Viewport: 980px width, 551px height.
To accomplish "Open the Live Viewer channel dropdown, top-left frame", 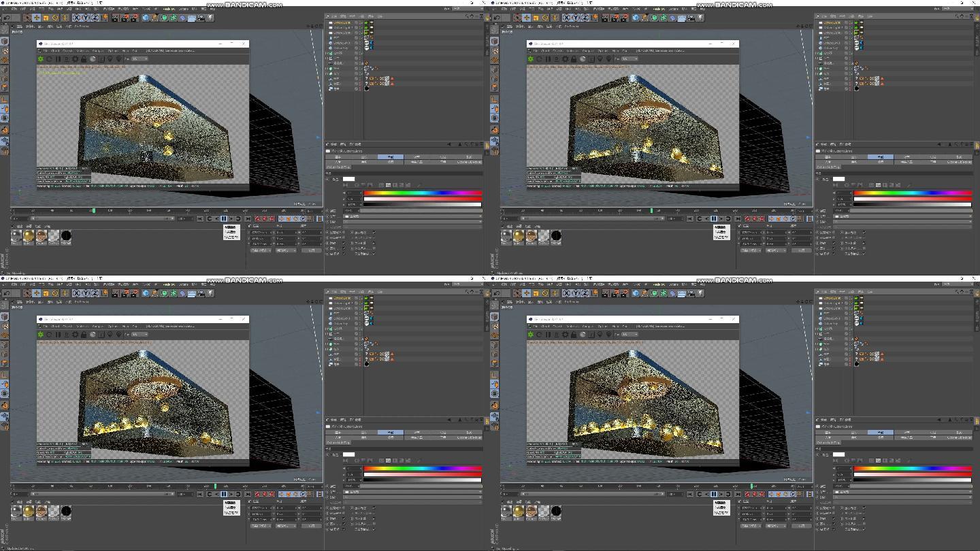I will pos(140,59).
